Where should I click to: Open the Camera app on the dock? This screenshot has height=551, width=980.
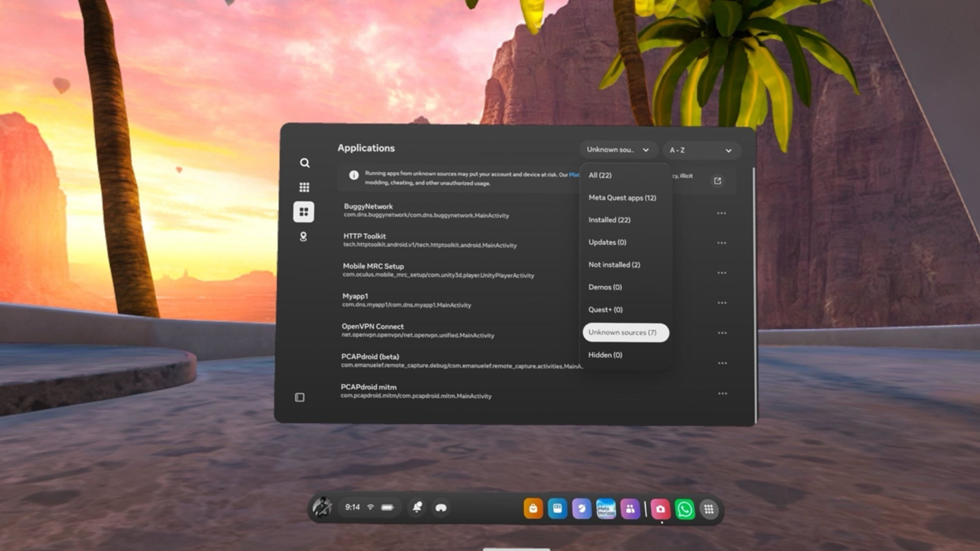click(x=660, y=509)
